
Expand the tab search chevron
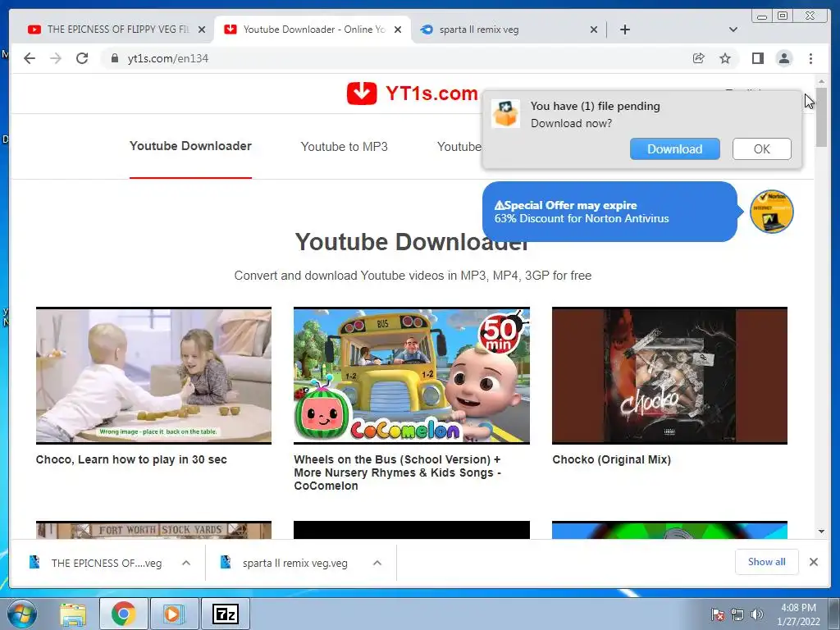pyautogui.click(x=733, y=30)
